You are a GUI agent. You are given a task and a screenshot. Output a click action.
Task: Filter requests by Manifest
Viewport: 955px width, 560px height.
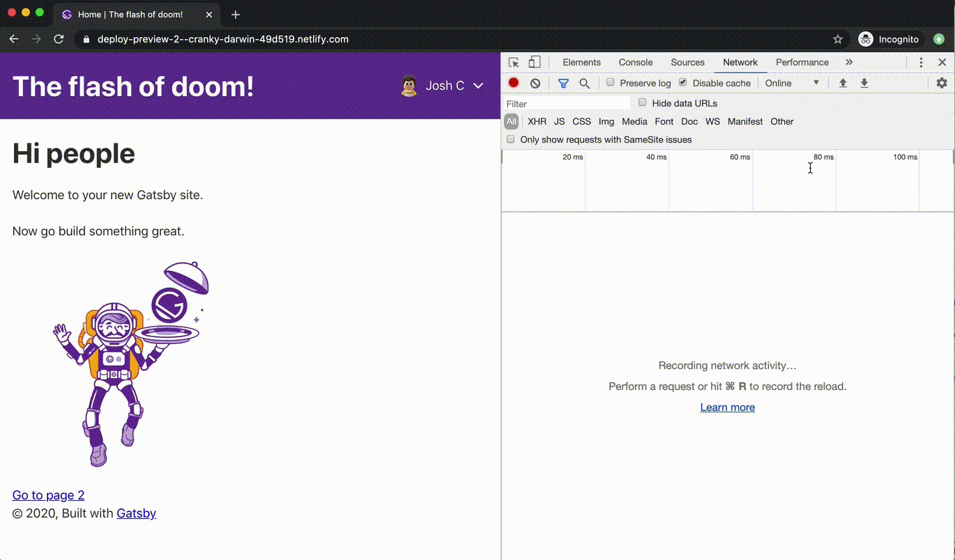click(x=745, y=121)
